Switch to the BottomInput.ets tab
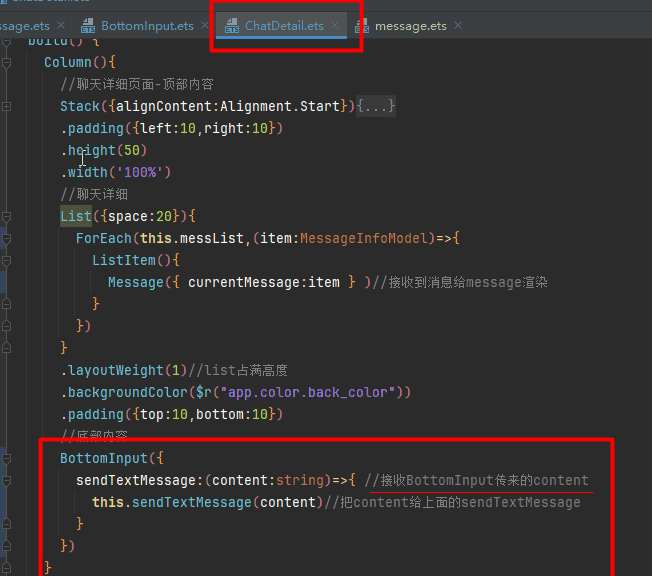 [x=147, y=26]
